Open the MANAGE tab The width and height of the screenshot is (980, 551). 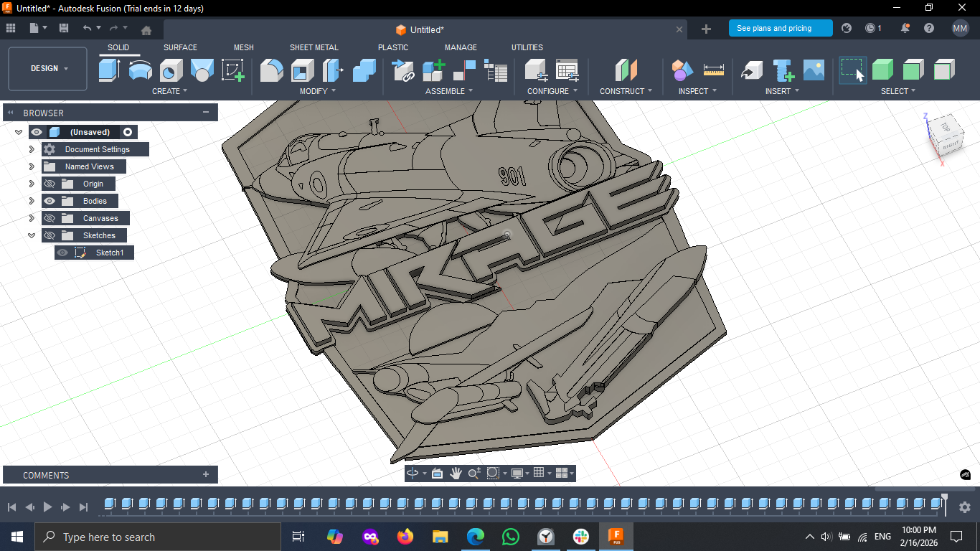click(461, 47)
